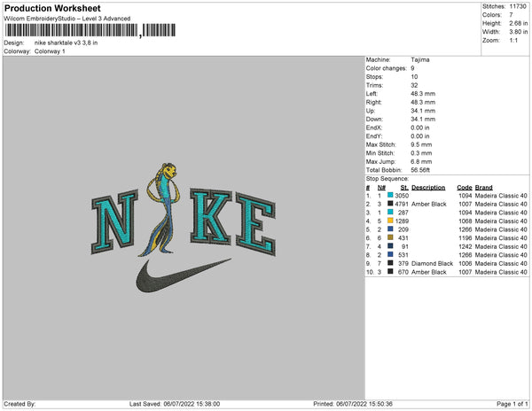Select the 'Stop Sequence:' heading
The width and height of the screenshot is (532, 411).
click(387, 179)
